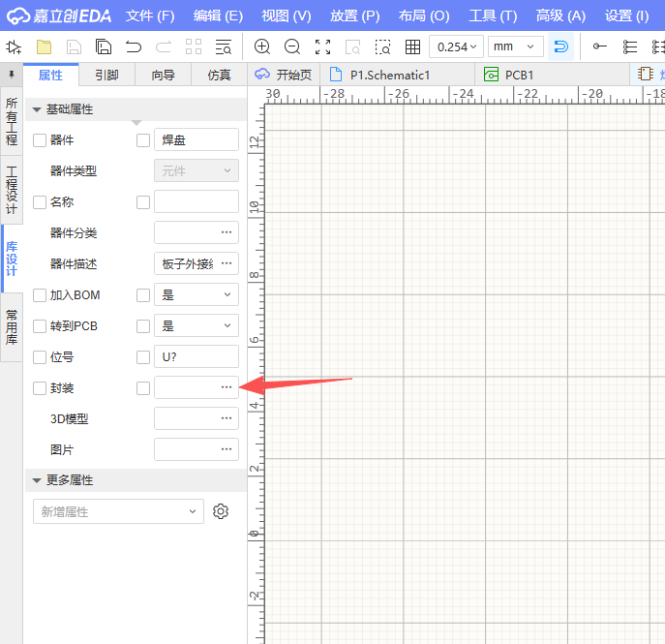Open the property settings gear icon
This screenshot has height=644, width=665.
click(221, 511)
